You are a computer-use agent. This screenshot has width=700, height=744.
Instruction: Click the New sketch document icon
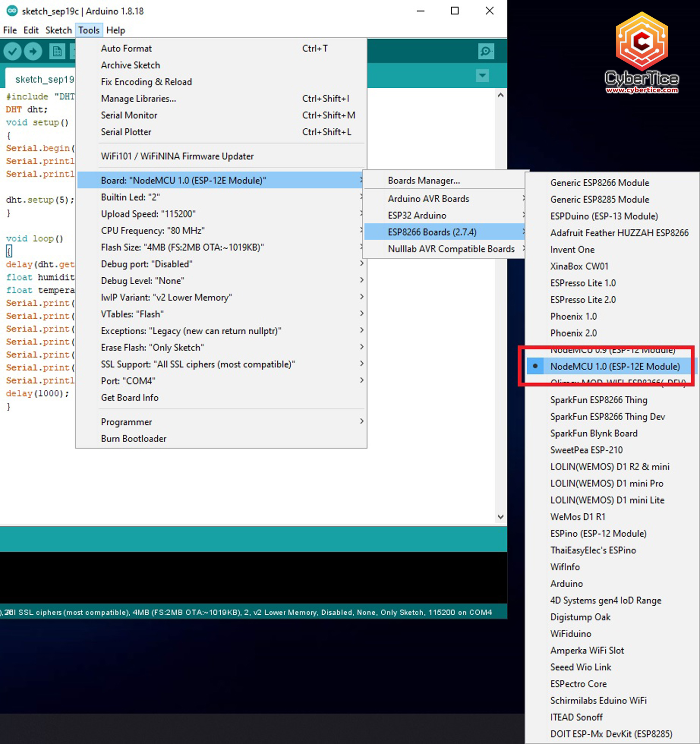click(57, 51)
